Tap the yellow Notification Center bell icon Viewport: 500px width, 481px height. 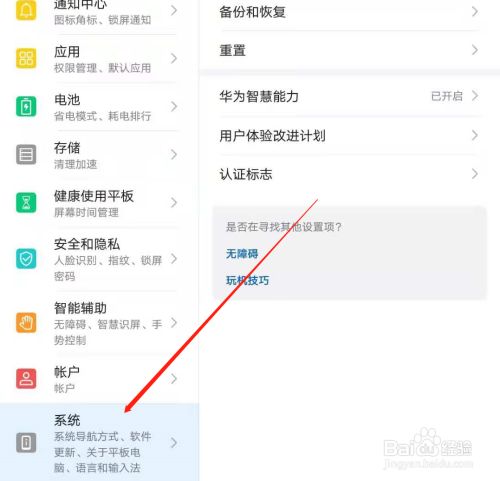pyautogui.click(x=26, y=10)
